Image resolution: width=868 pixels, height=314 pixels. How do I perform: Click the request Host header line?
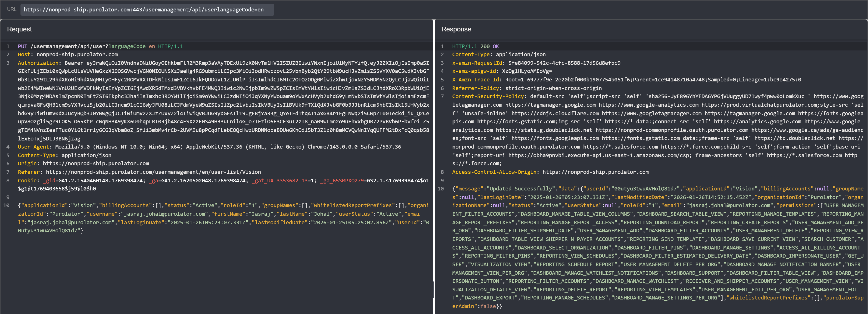67,55
